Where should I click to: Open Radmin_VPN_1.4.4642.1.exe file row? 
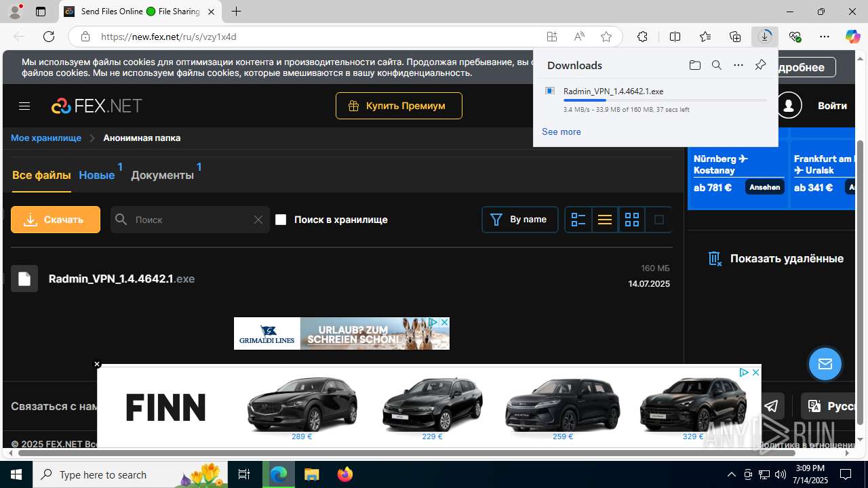[341, 279]
